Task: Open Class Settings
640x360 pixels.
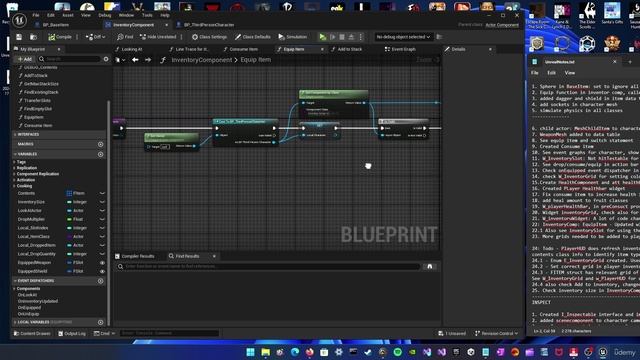Action: (209, 37)
